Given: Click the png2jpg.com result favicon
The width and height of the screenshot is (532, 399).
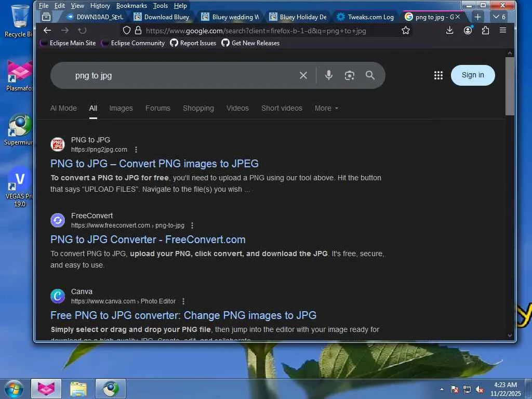Looking at the screenshot, I should tap(58, 144).
